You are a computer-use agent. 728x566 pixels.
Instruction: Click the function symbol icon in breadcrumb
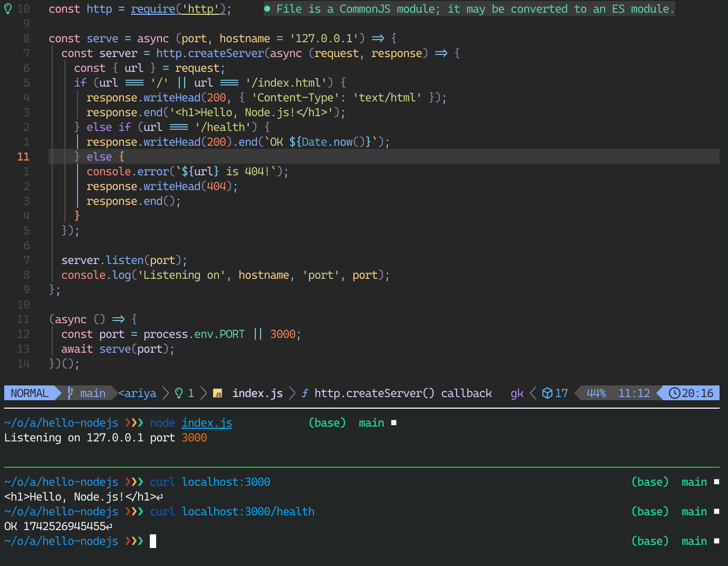[x=305, y=393]
